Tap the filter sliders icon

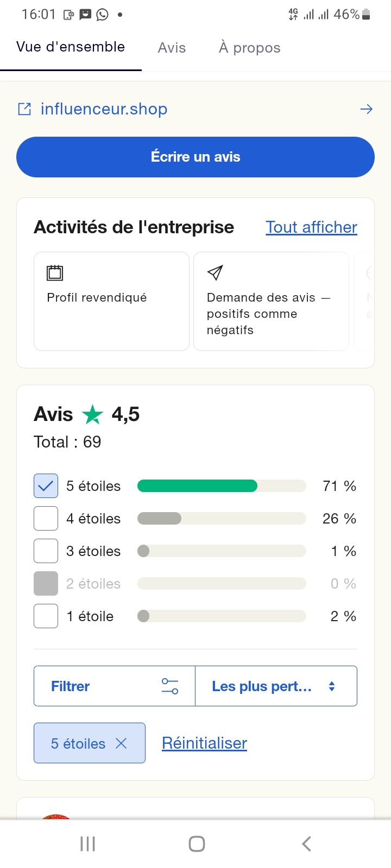coord(170,686)
